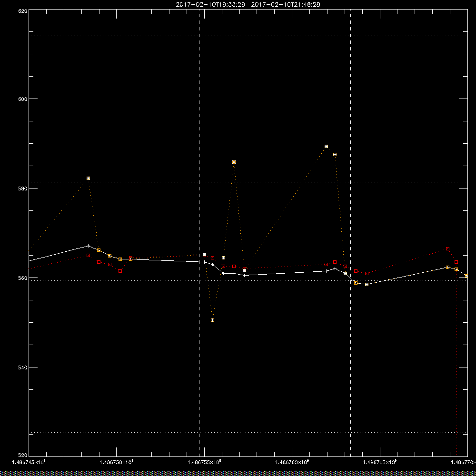Click the 1.486765×10⁹ x-axis label
The image size is (476, 476).
(x=380, y=462)
